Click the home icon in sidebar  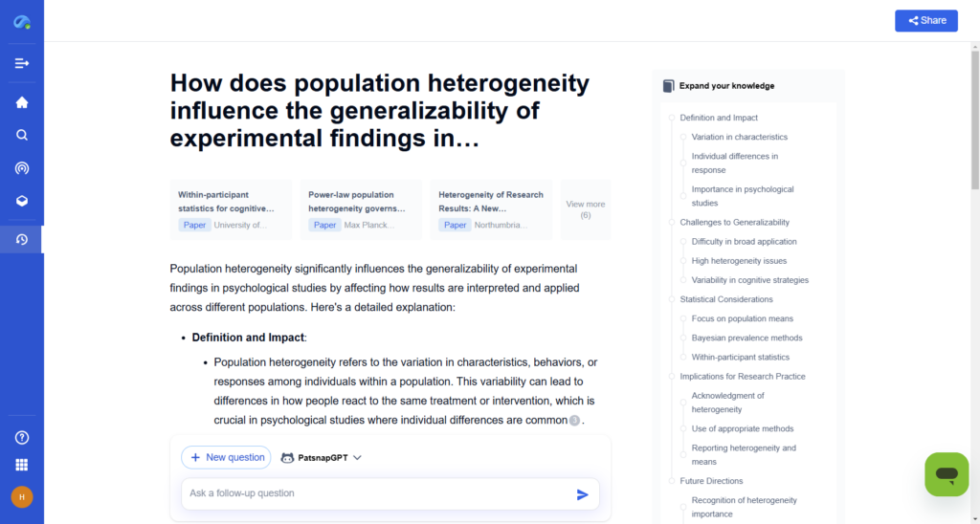(x=22, y=102)
